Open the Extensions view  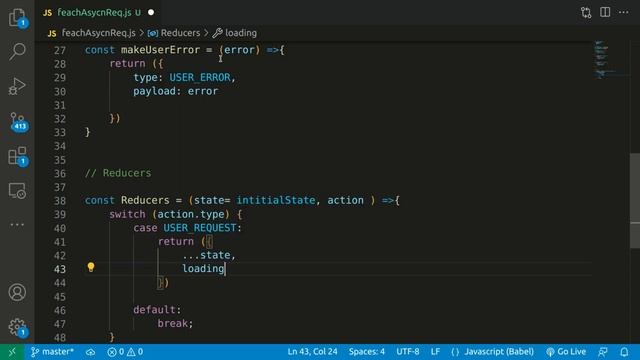pos(18,156)
